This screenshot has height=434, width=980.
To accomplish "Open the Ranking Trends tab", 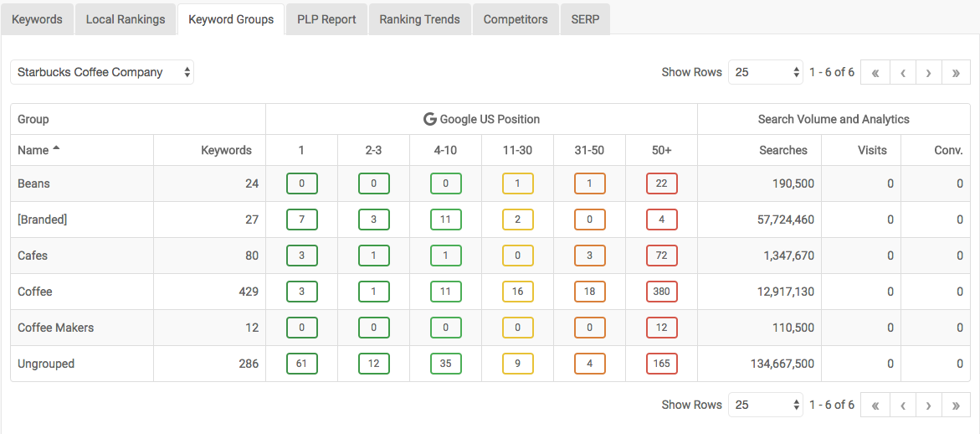I will pos(419,18).
